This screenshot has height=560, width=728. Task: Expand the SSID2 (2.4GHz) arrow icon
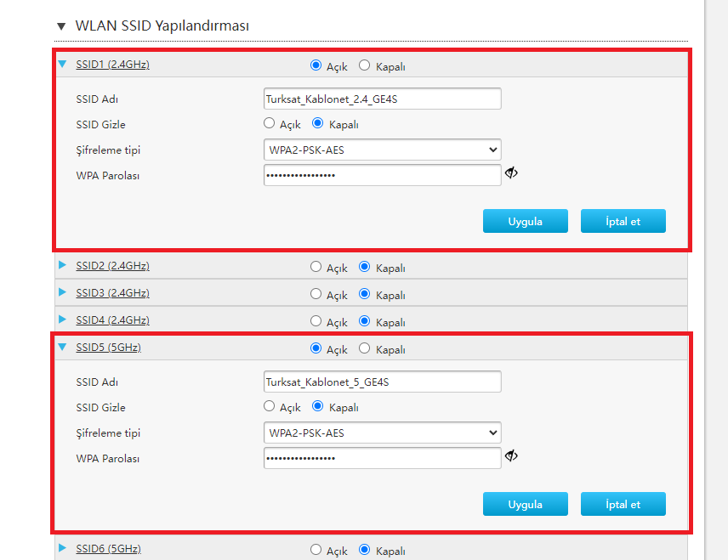tap(62, 265)
